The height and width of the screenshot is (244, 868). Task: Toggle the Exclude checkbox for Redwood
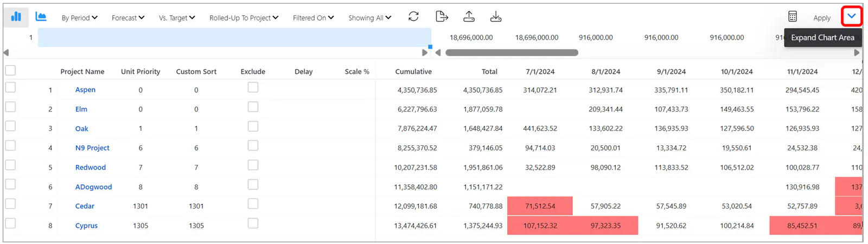[x=253, y=165]
